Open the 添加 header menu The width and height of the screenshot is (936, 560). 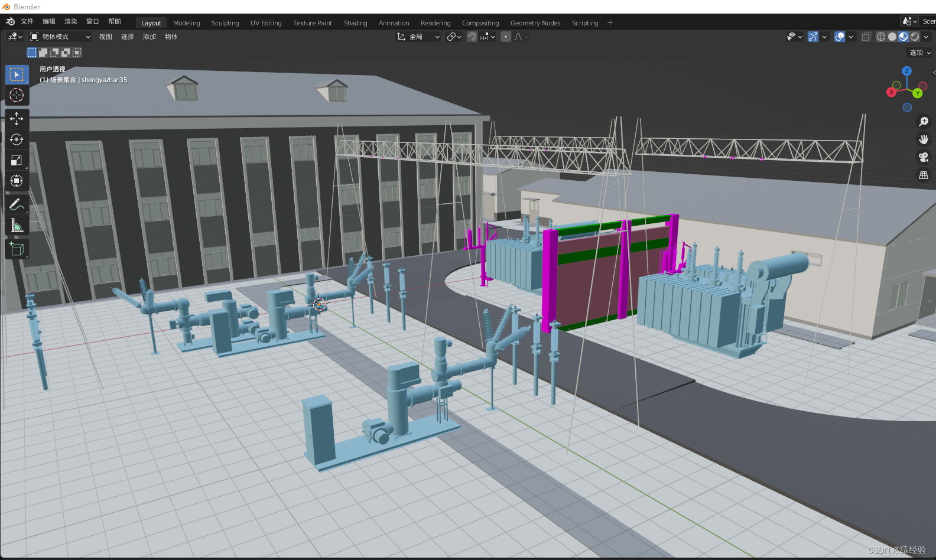click(149, 37)
